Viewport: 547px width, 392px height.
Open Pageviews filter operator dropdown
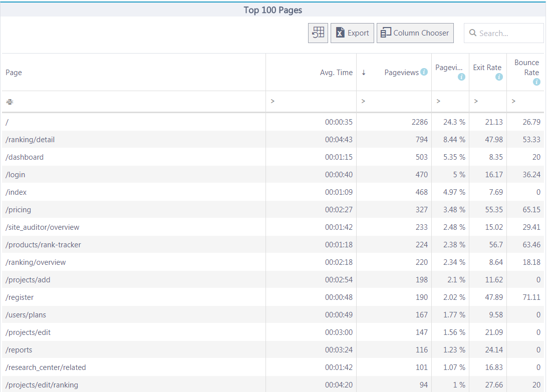click(x=363, y=101)
